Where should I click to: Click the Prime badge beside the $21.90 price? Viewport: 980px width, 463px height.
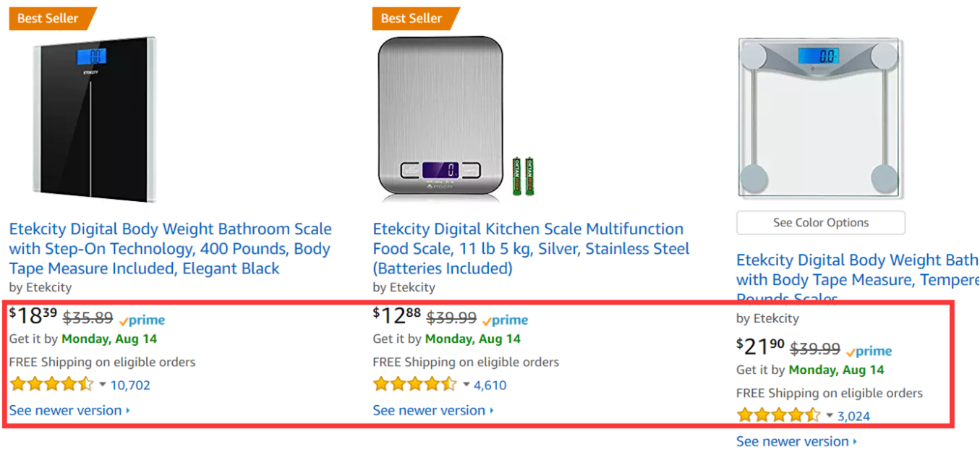pos(869,351)
